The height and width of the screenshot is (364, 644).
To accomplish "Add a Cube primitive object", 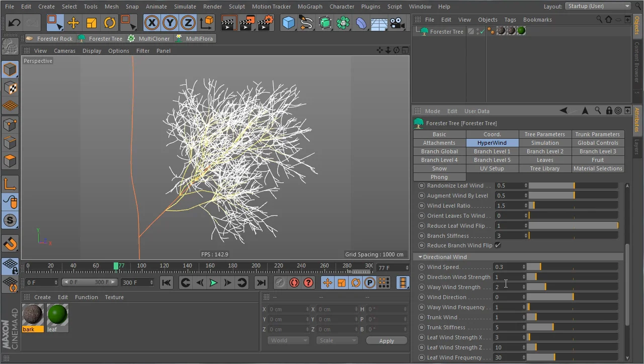I will pyautogui.click(x=288, y=23).
